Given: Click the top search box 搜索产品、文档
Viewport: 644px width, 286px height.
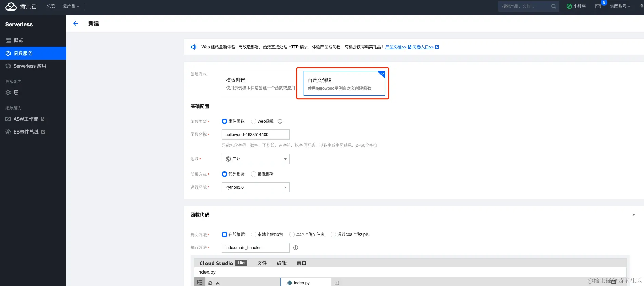Looking at the screenshot, I should pyautogui.click(x=529, y=6).
